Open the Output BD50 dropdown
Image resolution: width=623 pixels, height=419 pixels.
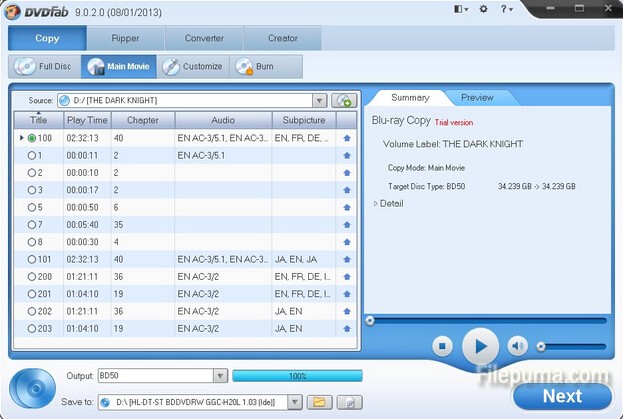coord(220,376)
